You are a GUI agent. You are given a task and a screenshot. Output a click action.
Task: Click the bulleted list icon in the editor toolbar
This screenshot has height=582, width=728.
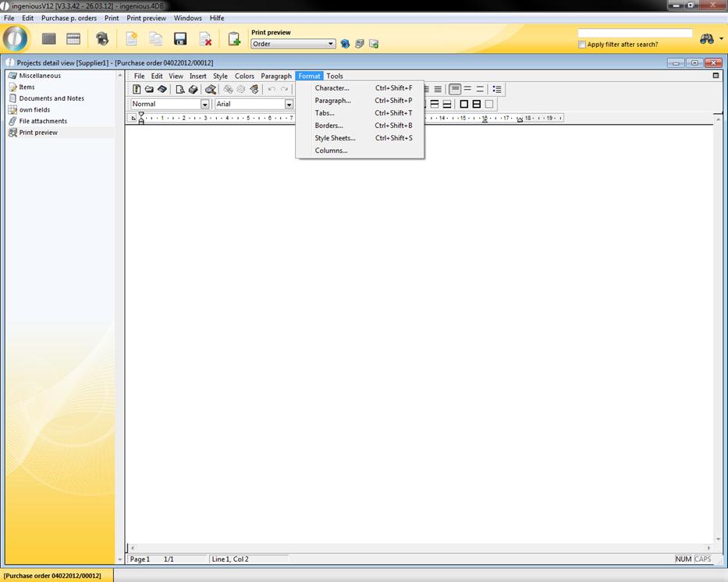(x=497, y=90)
